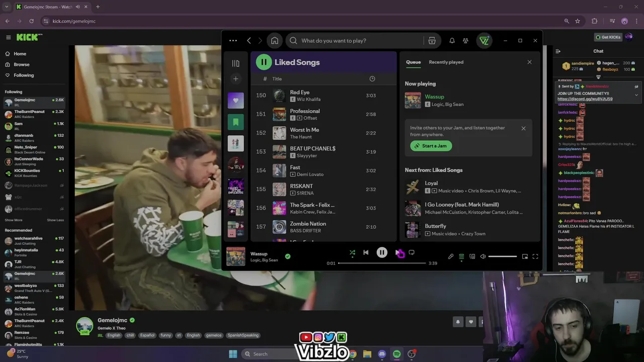Viewport: 644px width, 362px height.
Task: Toggle repeat mode in Spotify player
Action: pos(412,253)
